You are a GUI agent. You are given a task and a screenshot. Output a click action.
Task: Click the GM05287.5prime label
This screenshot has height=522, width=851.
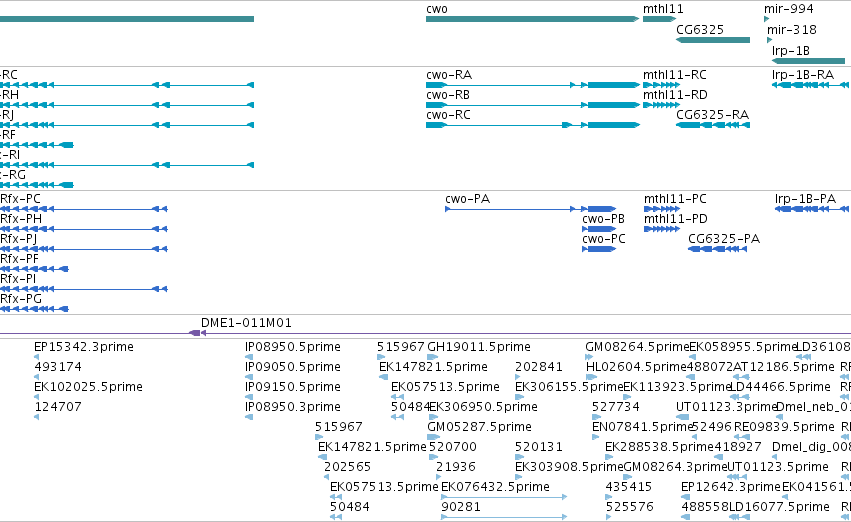point(479,428)
